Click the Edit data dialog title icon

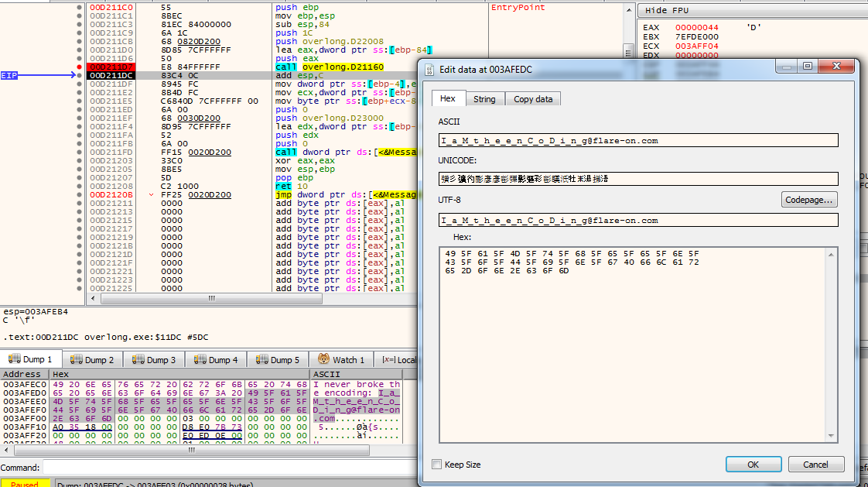[429, 69]
